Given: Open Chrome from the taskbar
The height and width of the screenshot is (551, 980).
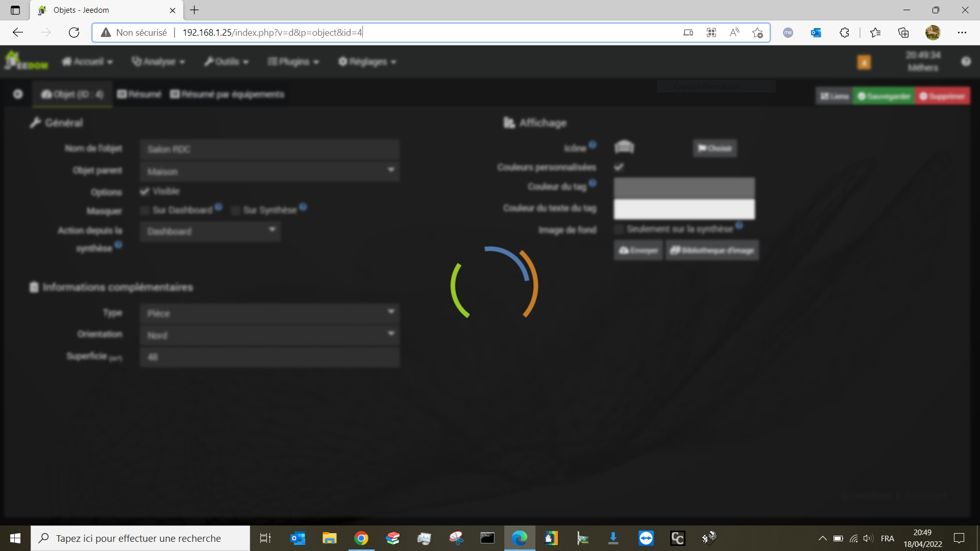Looking at the screenshot, I should [361, 538].
